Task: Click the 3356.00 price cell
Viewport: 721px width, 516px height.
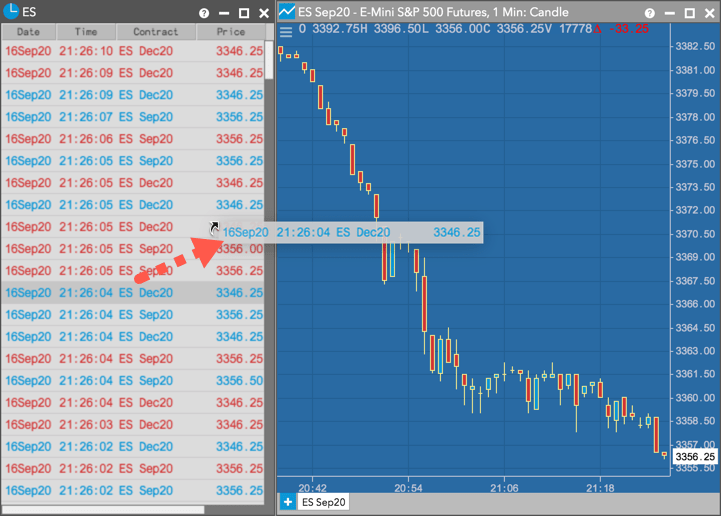Action: tap(240, 249)
